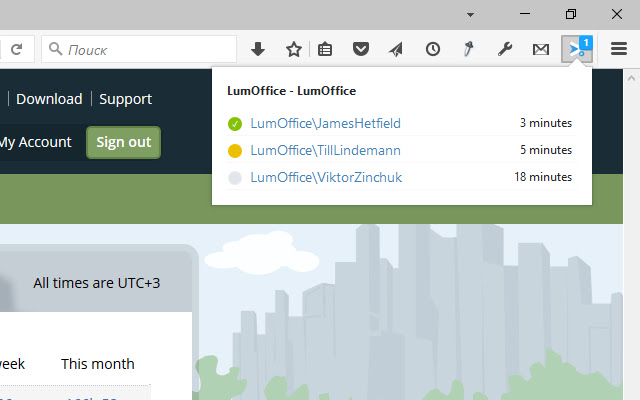
Task: Click the 'LumOffice - LumOffice' popup heading
Action: tap(291, 91)
